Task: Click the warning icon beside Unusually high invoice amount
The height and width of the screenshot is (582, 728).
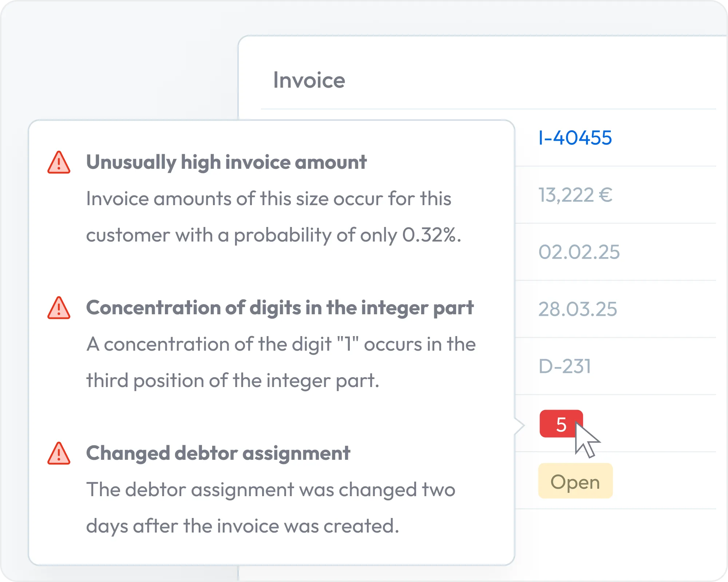Action: click(59, 163)
